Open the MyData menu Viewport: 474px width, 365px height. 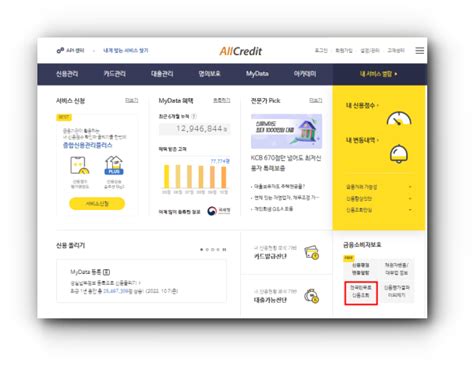click(x=257, y=74)
